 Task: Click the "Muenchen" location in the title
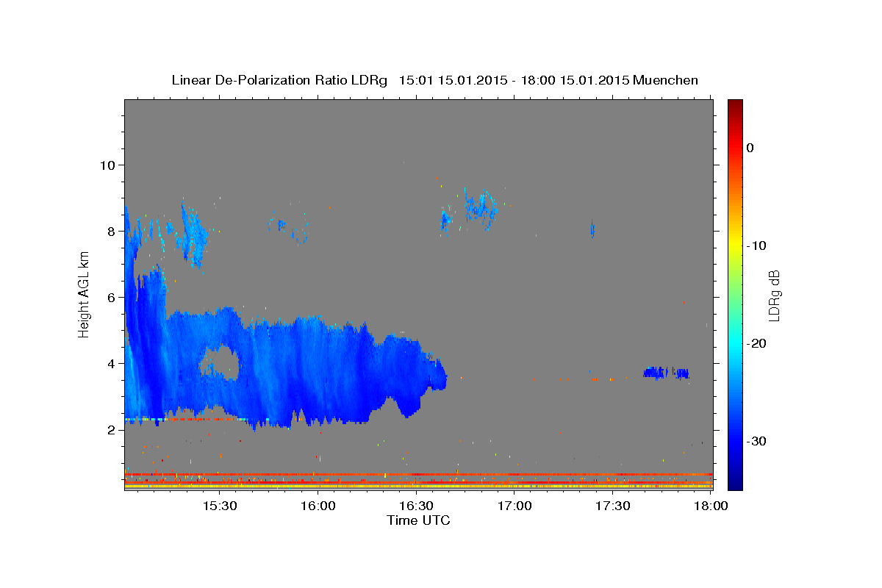667,80
